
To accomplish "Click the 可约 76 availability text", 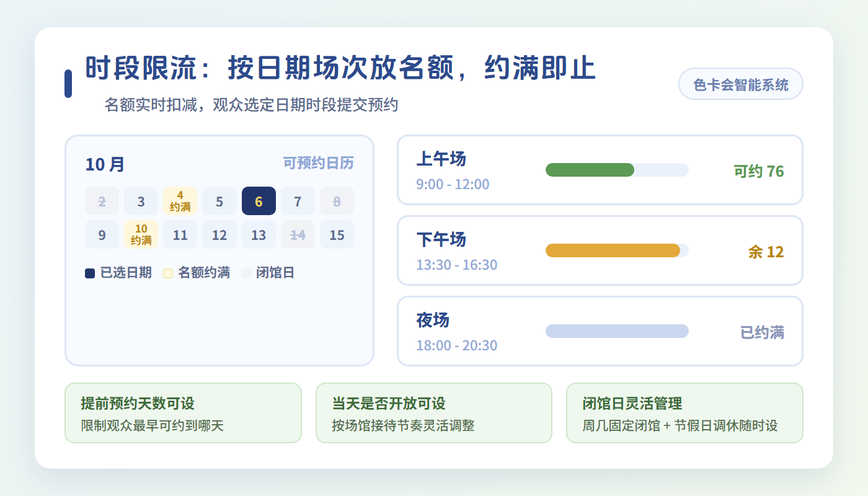I will click(759, 171).
